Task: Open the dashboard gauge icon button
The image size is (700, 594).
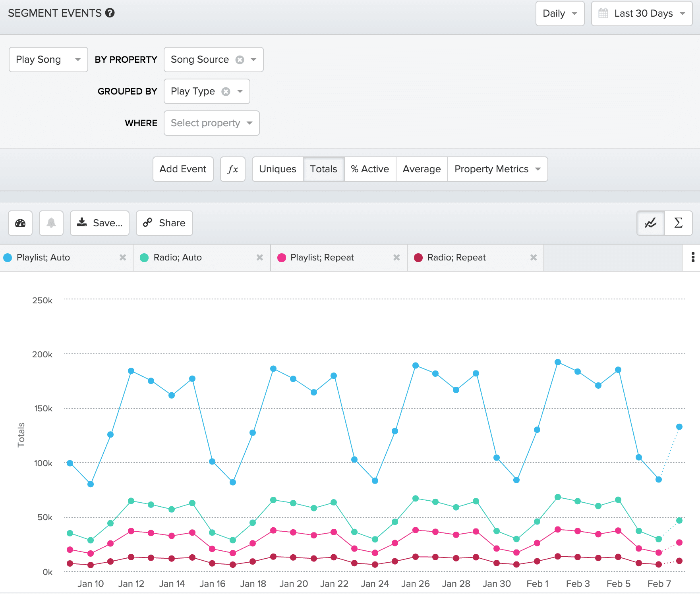Action: 20,223
